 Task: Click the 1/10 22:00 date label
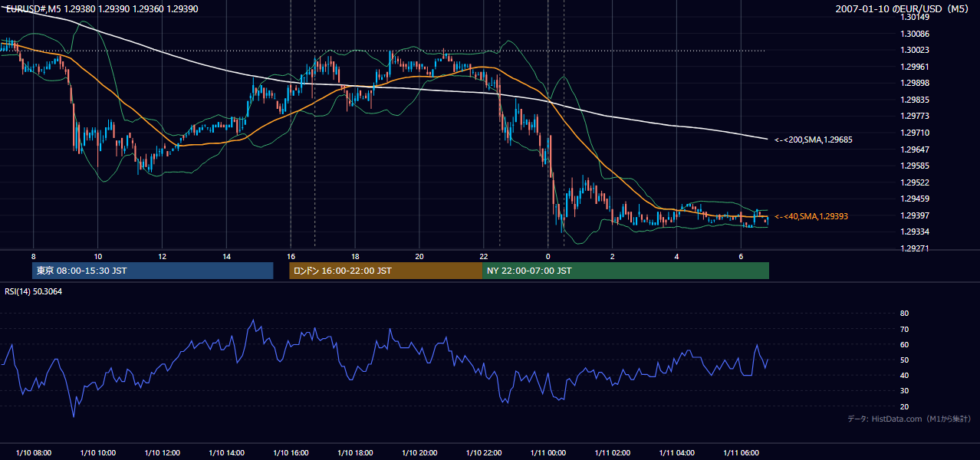tap(484, 453)
